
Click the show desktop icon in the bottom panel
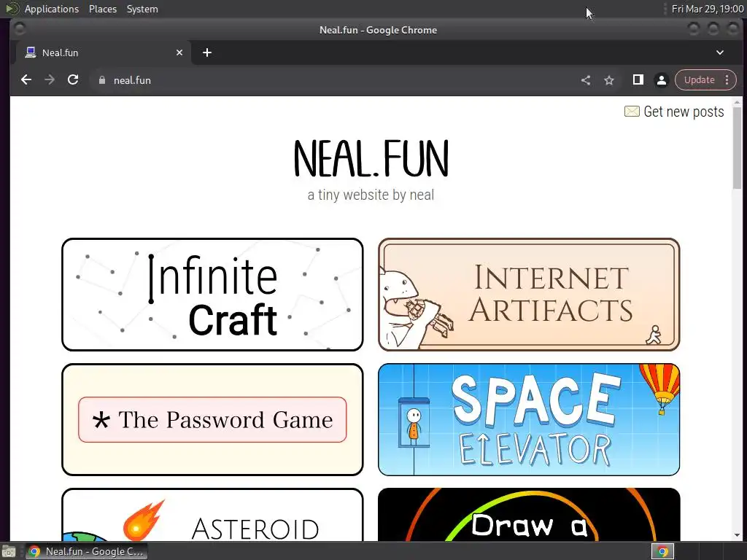pos(9,551)
